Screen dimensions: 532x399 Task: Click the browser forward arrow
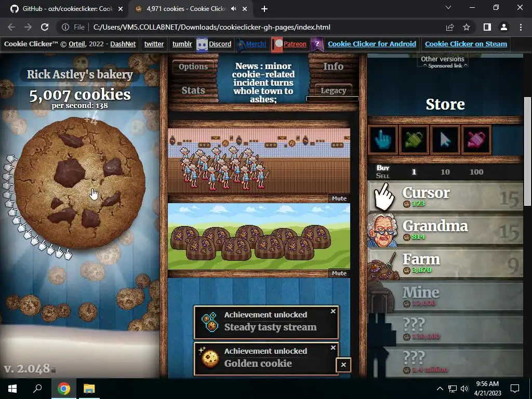point(28,27)
